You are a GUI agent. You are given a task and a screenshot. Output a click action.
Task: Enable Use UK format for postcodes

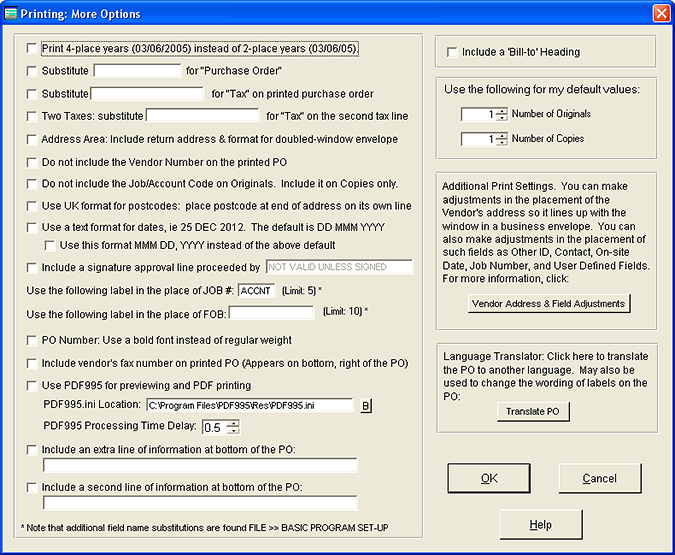(x=33, y=206)
